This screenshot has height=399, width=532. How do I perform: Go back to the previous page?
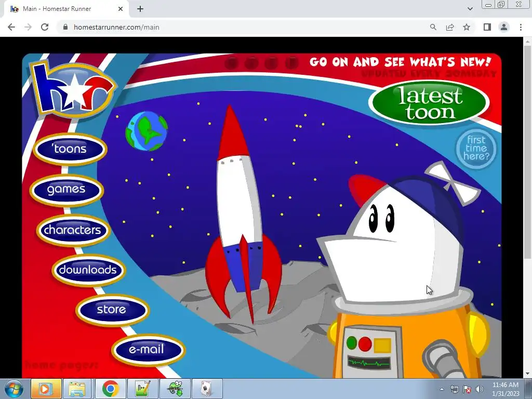(x=11, y=27)
